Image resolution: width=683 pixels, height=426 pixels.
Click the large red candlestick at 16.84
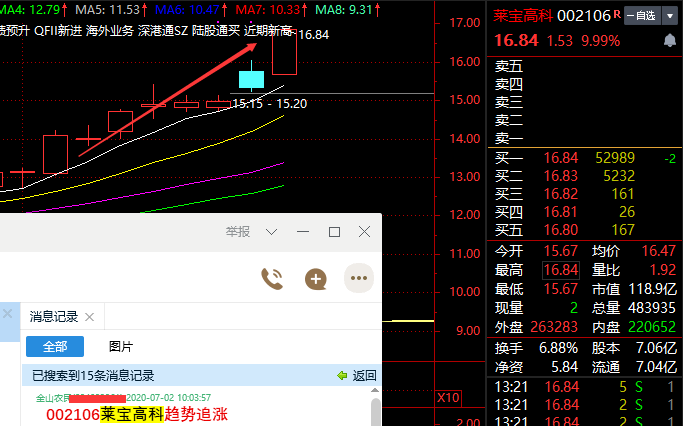pyautogui.click(x=284, y=52)
